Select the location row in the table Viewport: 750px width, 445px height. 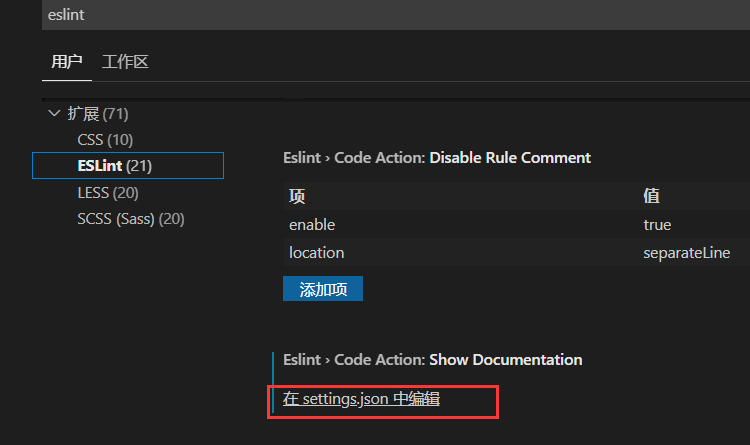(517, 252)
